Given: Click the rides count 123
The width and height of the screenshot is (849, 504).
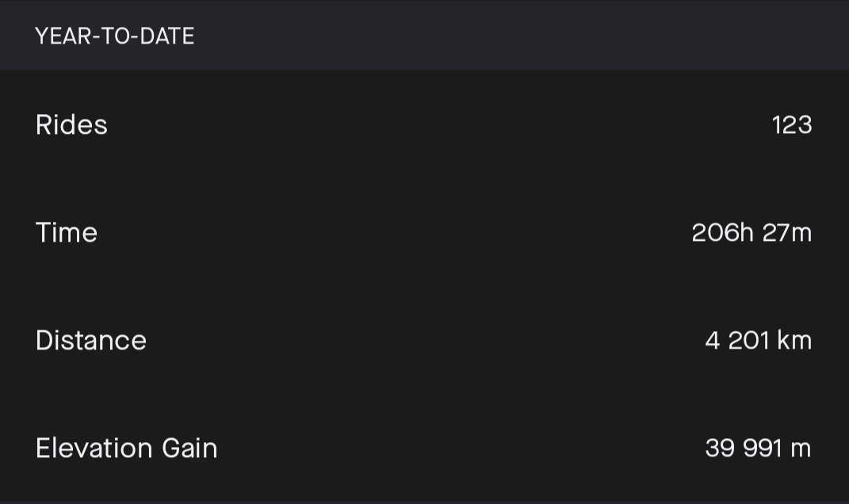Looking at the screenshot, I should (792, 125).
